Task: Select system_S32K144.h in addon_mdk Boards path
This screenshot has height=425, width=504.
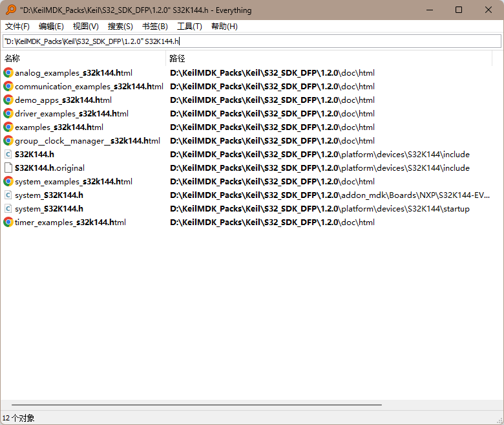Action: tap(49, 195)
